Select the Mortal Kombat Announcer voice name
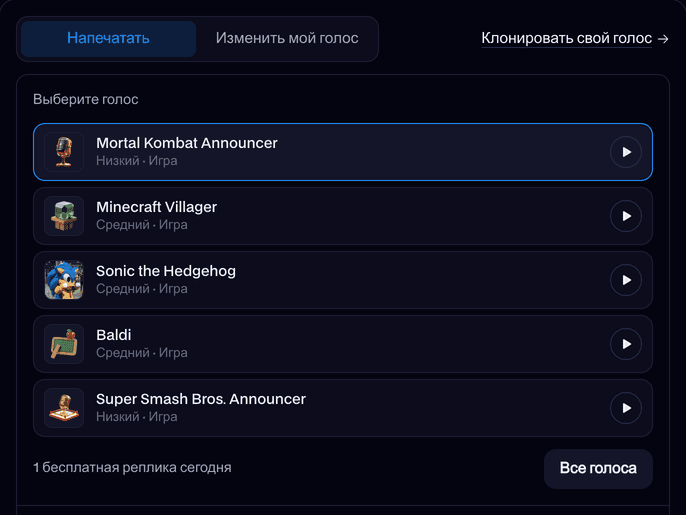Image resolution: width=686 pixels, height=515 pixels. point(187,143)
